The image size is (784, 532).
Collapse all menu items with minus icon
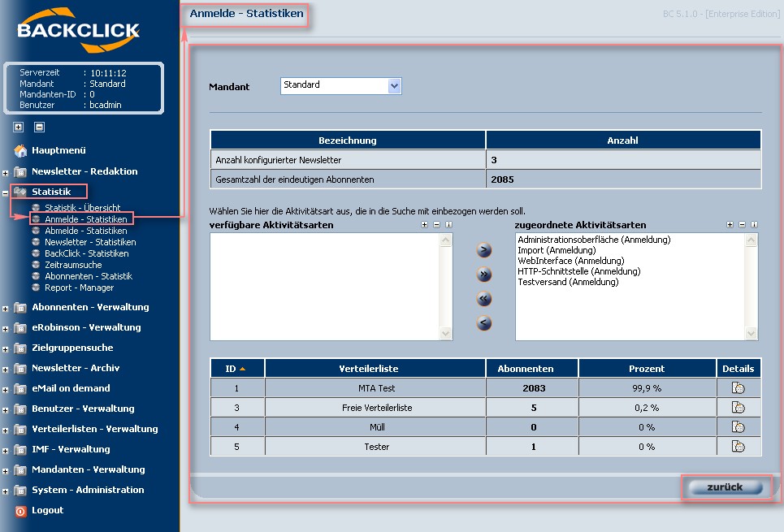(x=40, y=127)
